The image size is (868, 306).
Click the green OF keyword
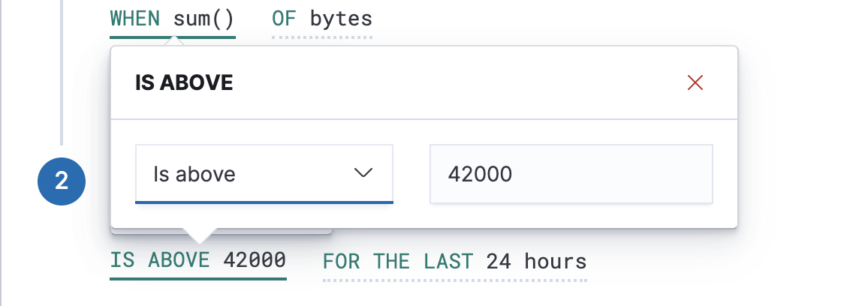click(x=285, y=19)
